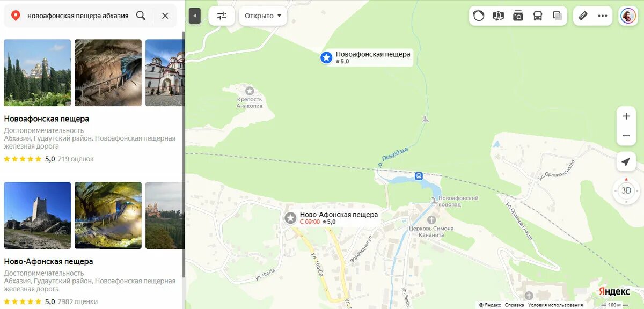Image resolution: width=644 pixels, height=309 pixels.
Task: Click the '© Яндекс' copyright link
Action: 490,305
